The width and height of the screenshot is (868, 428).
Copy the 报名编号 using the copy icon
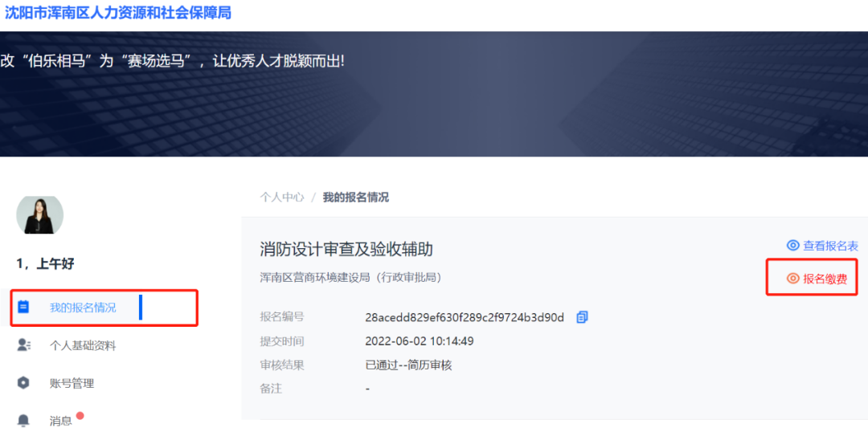click(582, 317)
